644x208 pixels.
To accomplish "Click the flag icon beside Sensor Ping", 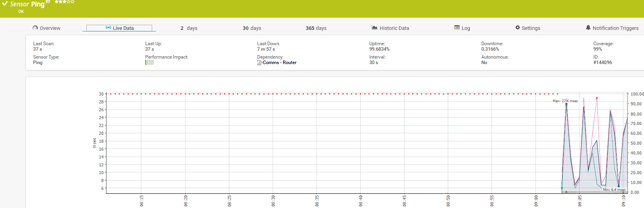I will (48, 2).
